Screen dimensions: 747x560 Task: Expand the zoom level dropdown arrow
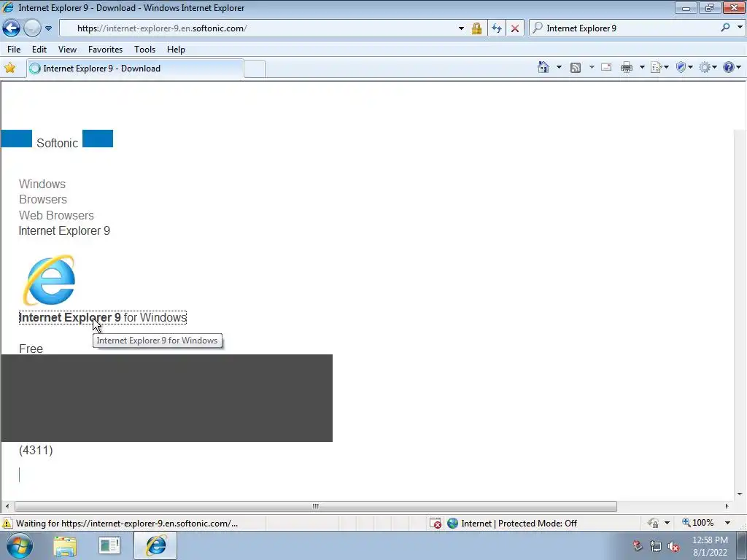click(727, 523)
